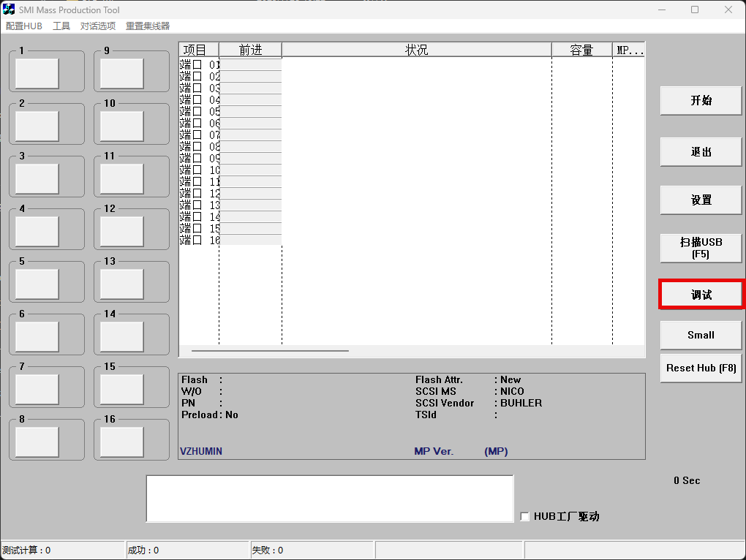Select the port 12 slot button
746x560 pixels.
pyautogui.click(x=121, y=232)
